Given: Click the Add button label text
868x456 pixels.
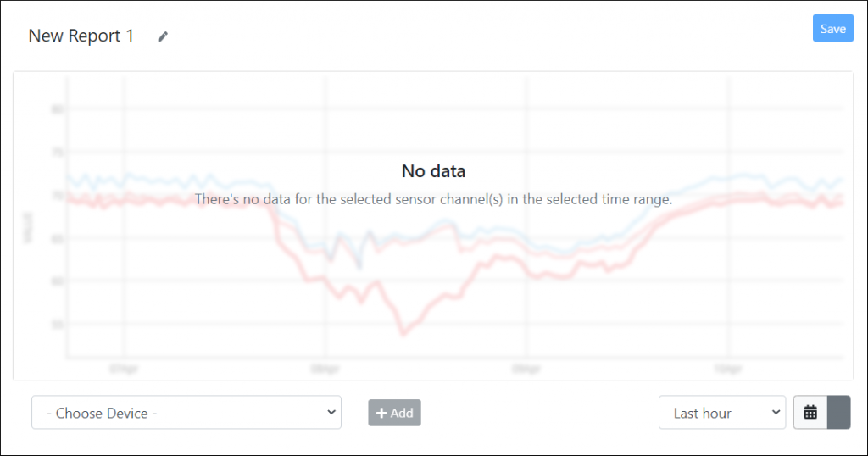Looking at the screenshot, I should point(402,413).
